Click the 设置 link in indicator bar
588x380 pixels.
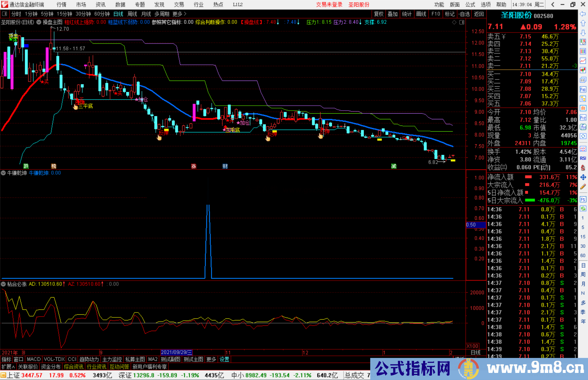(224, 359)
